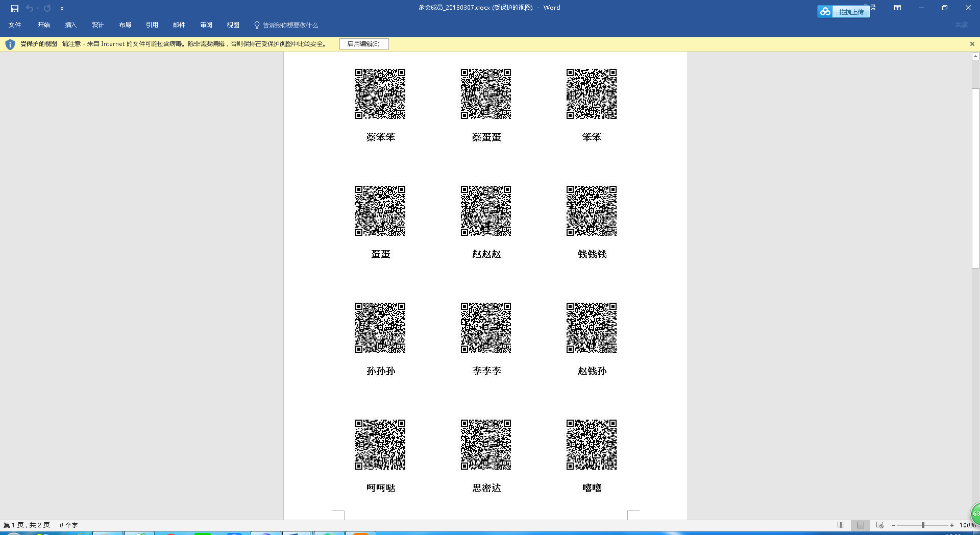Image resolution: width=980 pixels, height=535 pixels.
Task: Click the QR code above 蔡笨笨
Action: pos(380,94)
